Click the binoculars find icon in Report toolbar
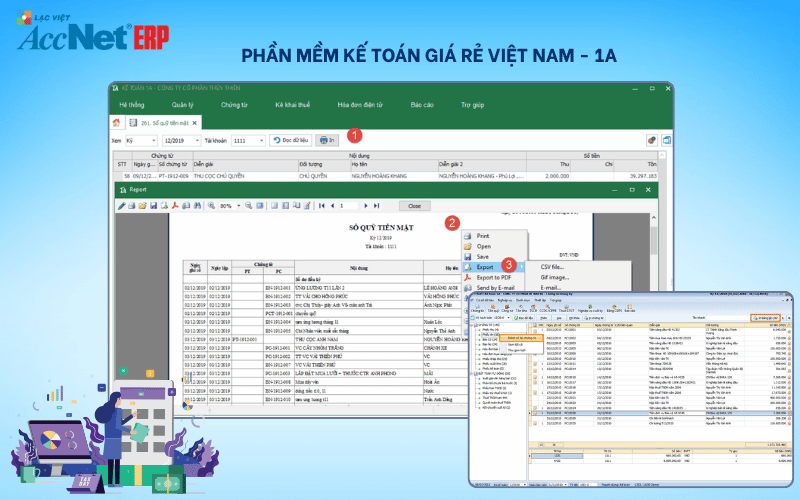This screenshot has width=800, height=500. (197, 206)
